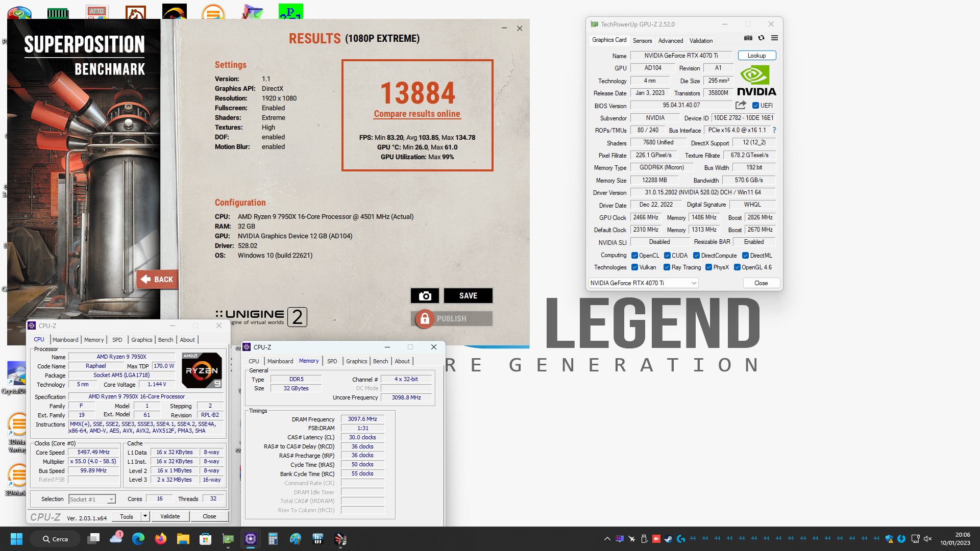Expand the CPU-Z Tools dropdown arrow
The width and height of the screenshot is (980, 551).
pyautogui.click(x=145, y=516)
